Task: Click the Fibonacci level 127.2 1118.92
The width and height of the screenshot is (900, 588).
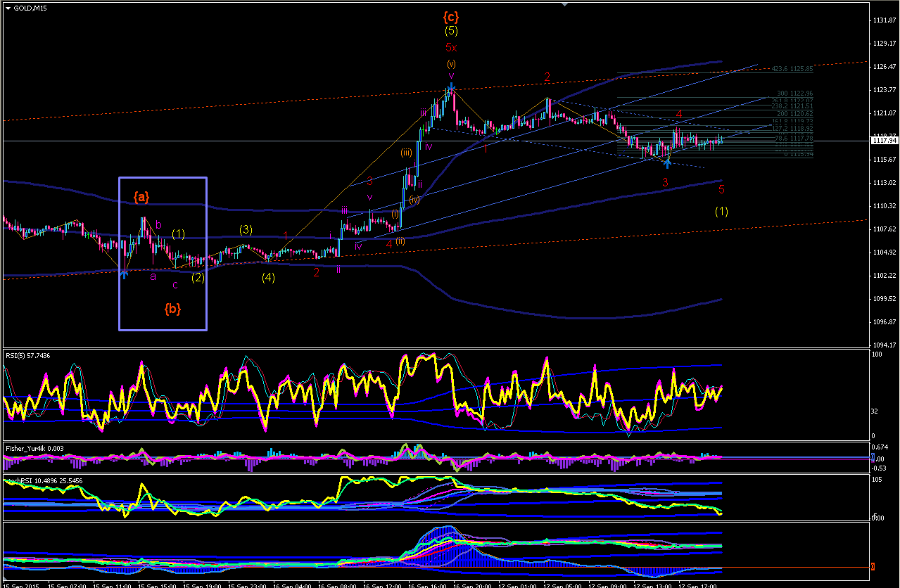Action: click(x=792, y=129)
